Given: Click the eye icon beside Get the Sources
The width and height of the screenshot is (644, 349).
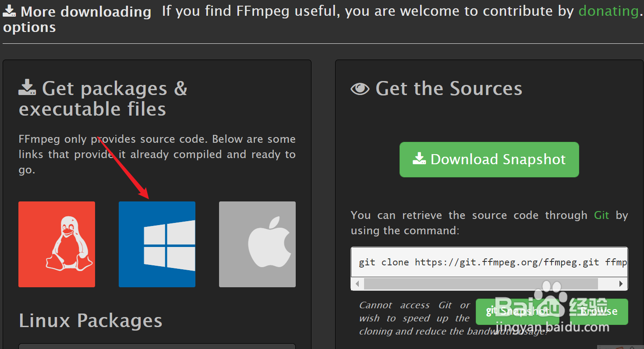Looking at the screenshot, I should pos(360,89).
